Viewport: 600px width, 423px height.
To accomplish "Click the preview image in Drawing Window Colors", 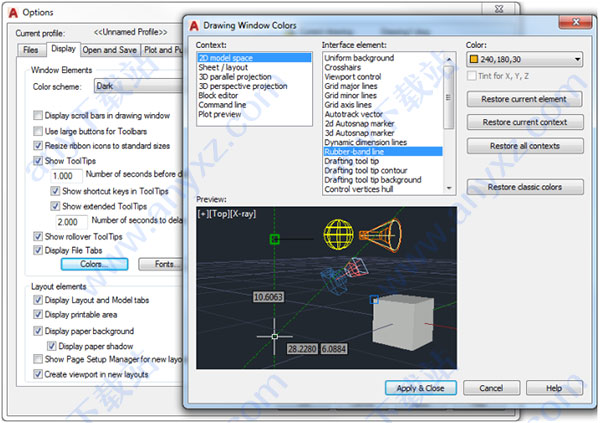I will point(326,288).
